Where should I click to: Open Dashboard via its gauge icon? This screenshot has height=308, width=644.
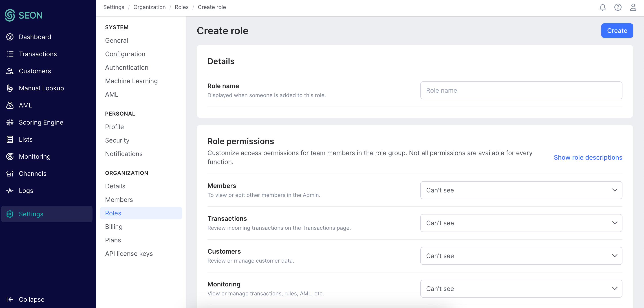point(10,37)
